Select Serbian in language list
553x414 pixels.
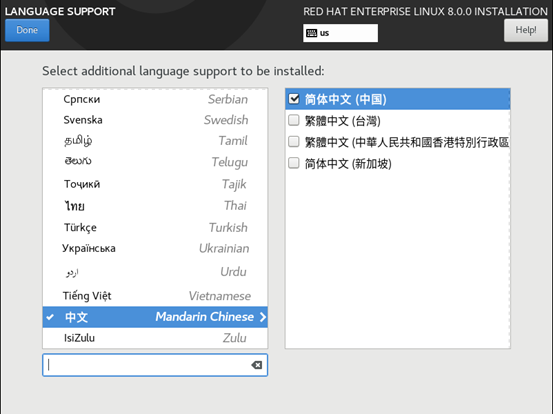point(155,99)
